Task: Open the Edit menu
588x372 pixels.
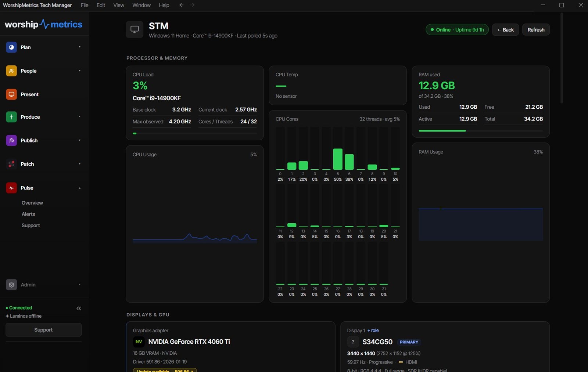Action: (101, 5)
